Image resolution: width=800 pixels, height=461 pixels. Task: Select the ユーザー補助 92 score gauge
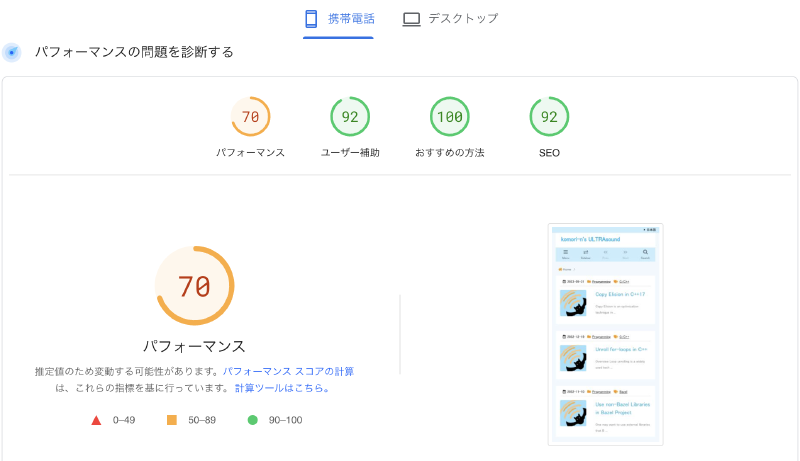(x=350, y=117)
